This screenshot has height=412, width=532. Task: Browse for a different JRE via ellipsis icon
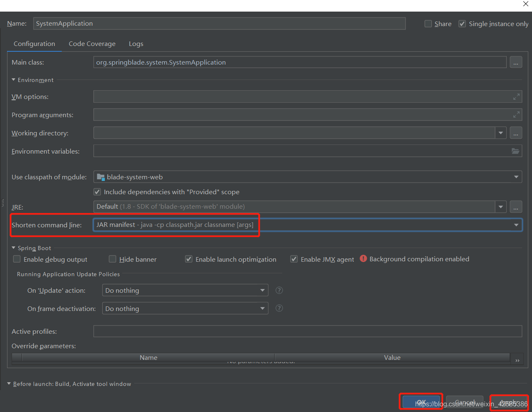click(x=516, y=207)
